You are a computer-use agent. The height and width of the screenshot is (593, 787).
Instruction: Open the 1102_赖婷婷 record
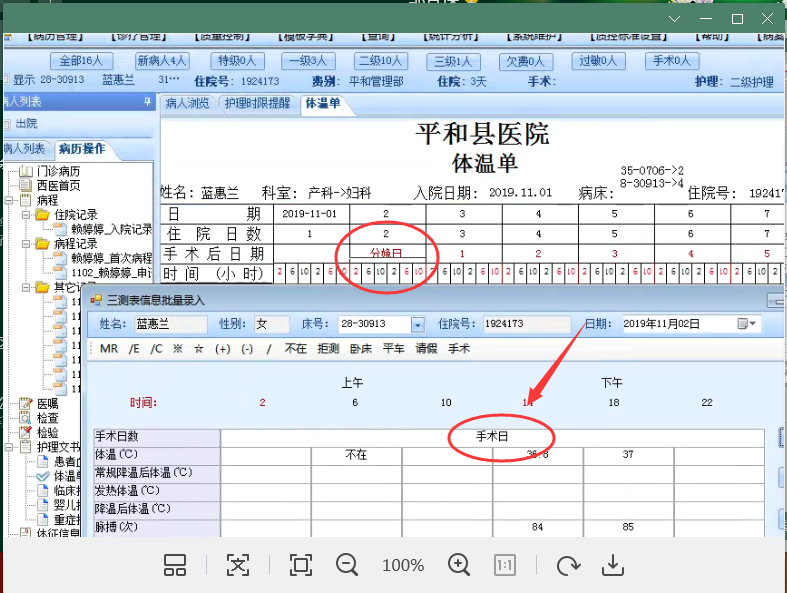click(111, 273)
